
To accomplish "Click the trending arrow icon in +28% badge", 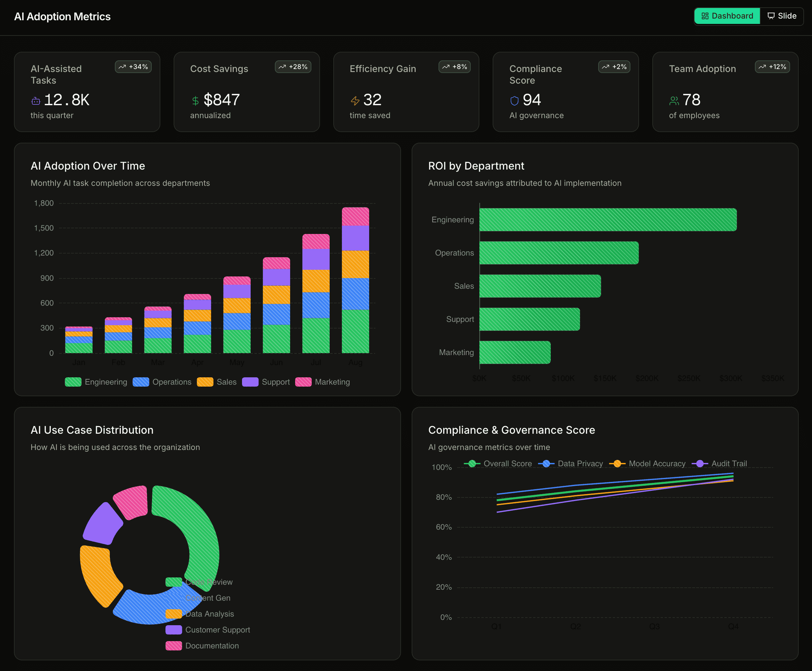I will (282, 67).
